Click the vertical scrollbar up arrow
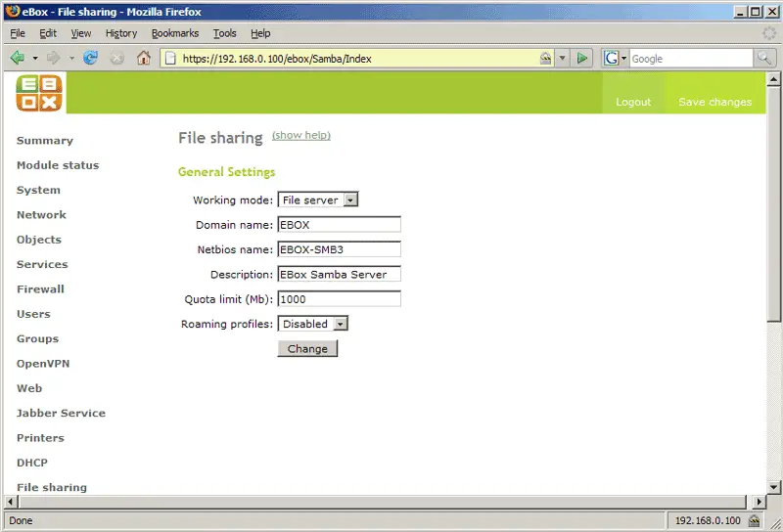Viewport: 783px width, 532px height. click(x=773, y=79)
